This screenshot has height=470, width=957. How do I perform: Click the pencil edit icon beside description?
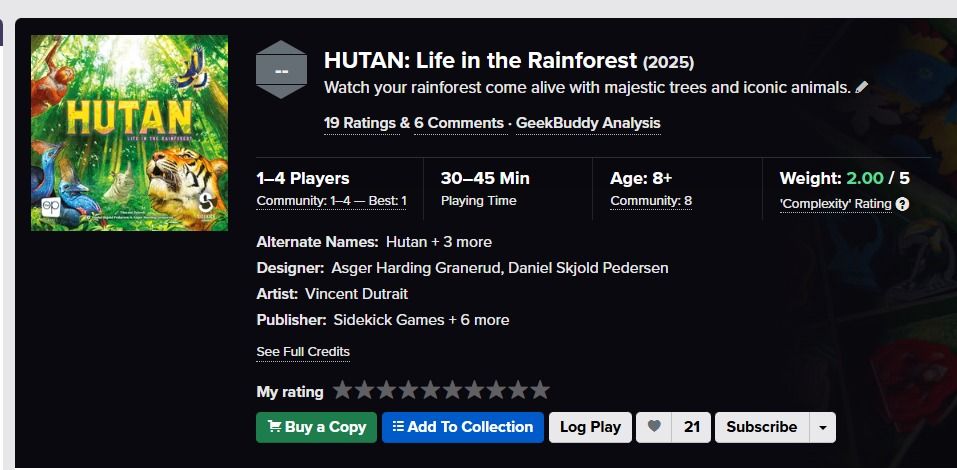pos(862,87)
